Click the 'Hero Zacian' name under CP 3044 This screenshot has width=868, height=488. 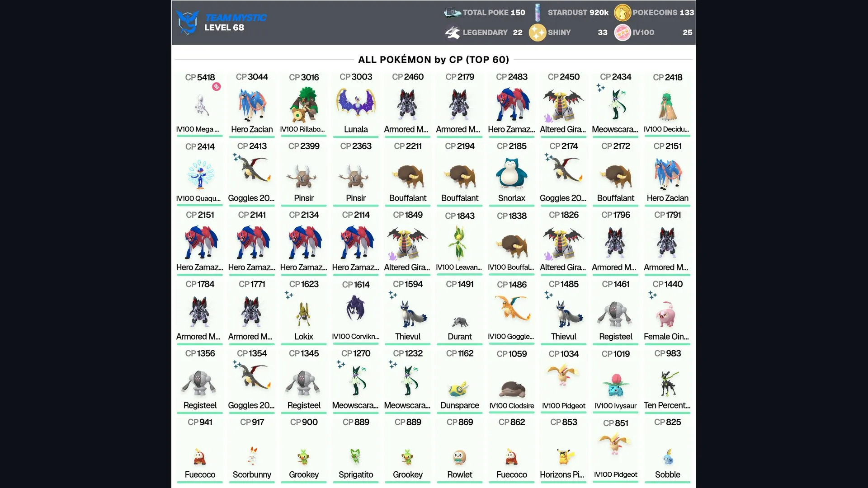pyautogui.click(x=252, y=129)
